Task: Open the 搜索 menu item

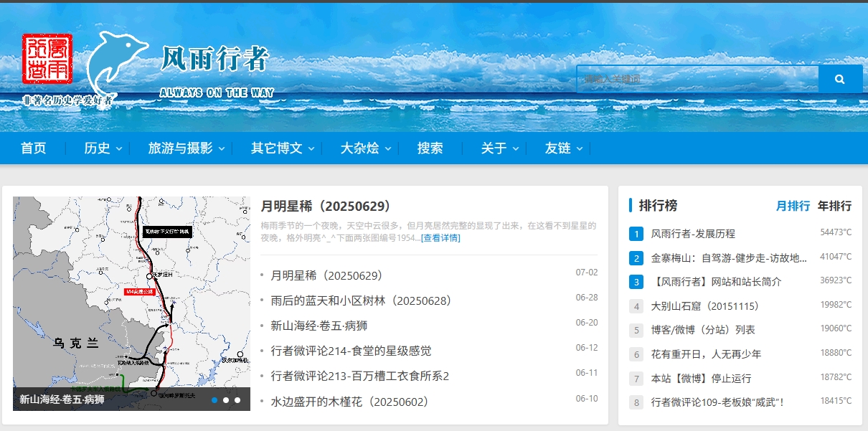Action: [430, 148]
